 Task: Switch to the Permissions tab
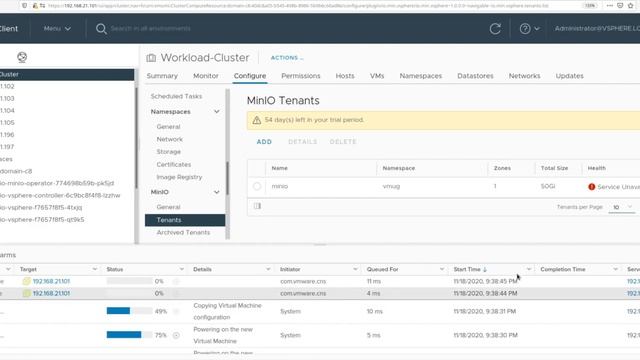click(x=301, y=76)
